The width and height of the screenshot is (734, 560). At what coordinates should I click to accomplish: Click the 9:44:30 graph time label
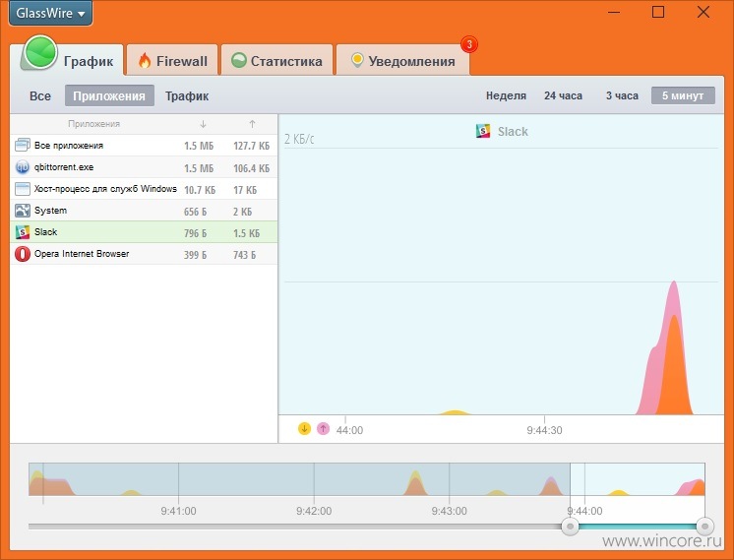pos(544,430)
